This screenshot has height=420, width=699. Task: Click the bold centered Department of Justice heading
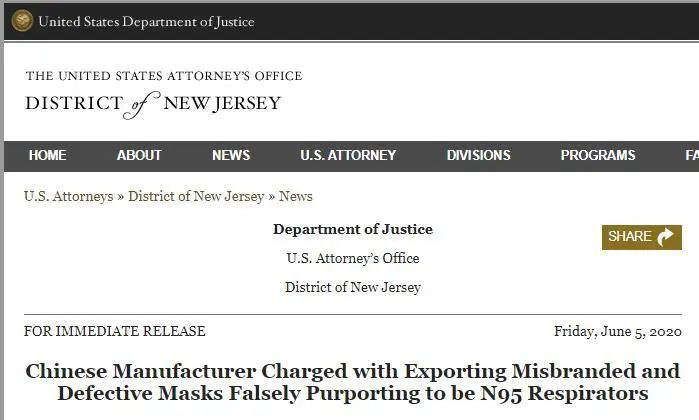tap(353, 229)
